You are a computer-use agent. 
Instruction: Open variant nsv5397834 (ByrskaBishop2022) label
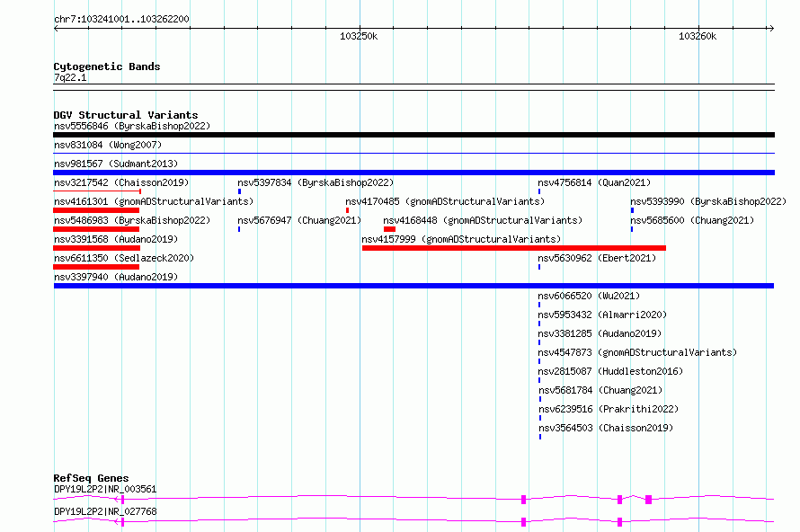click(316, 182)
